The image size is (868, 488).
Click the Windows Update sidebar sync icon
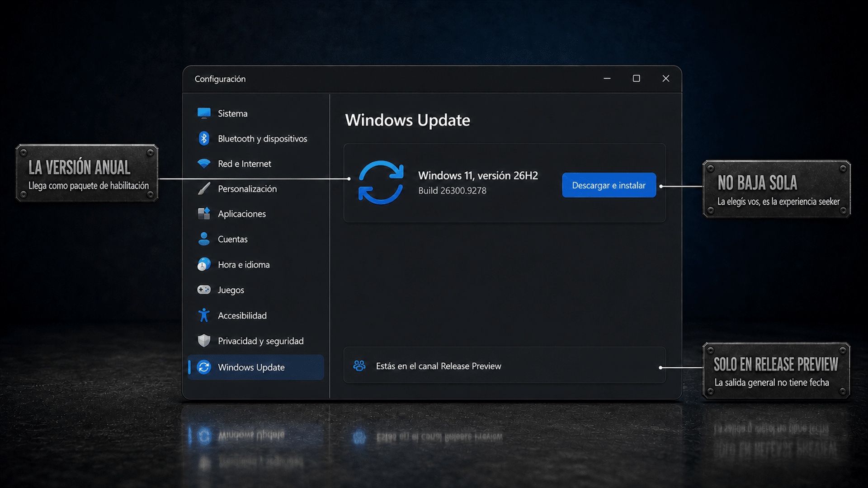pos(204,367)
